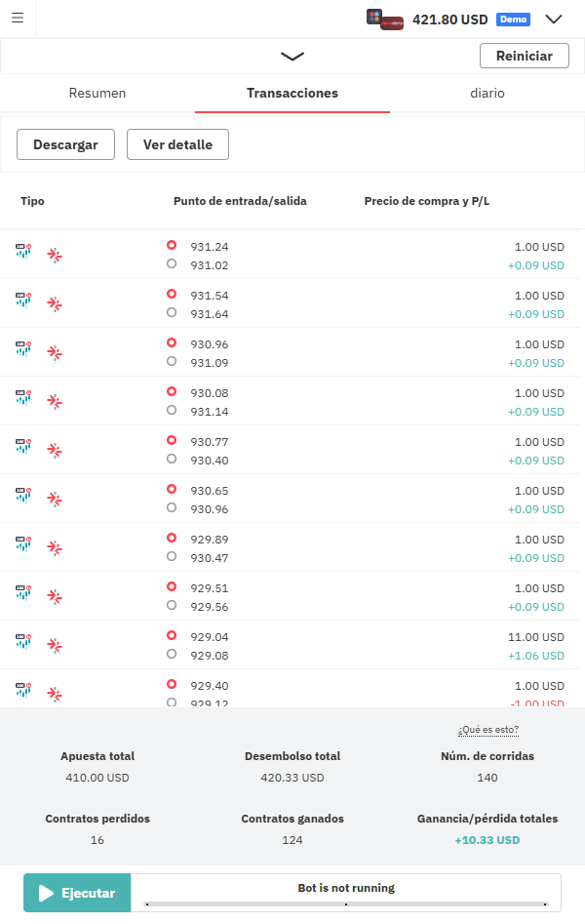Open the hamburger navigation menu
Screen dimensions: 585x924
(x=18, y=18)
